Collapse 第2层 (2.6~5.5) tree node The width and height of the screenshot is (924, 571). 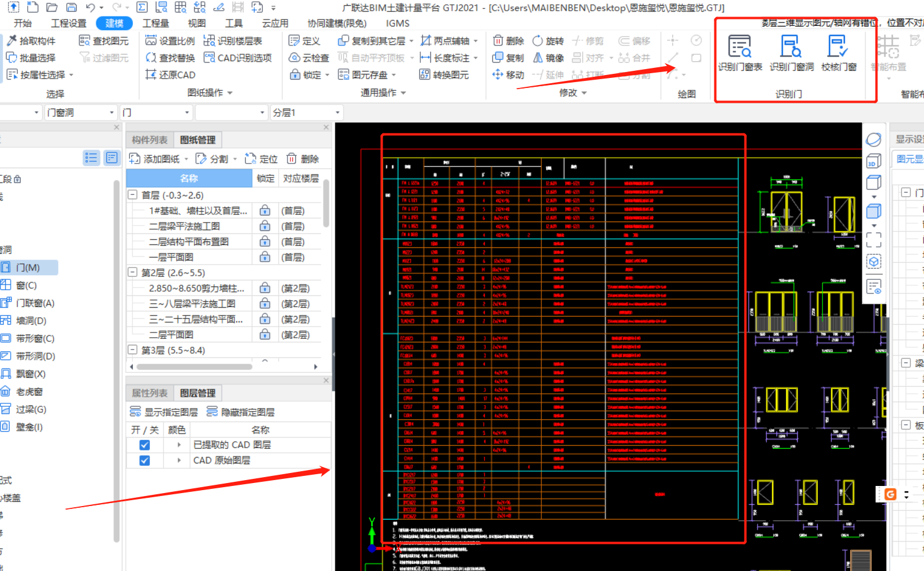click(133, 272)
